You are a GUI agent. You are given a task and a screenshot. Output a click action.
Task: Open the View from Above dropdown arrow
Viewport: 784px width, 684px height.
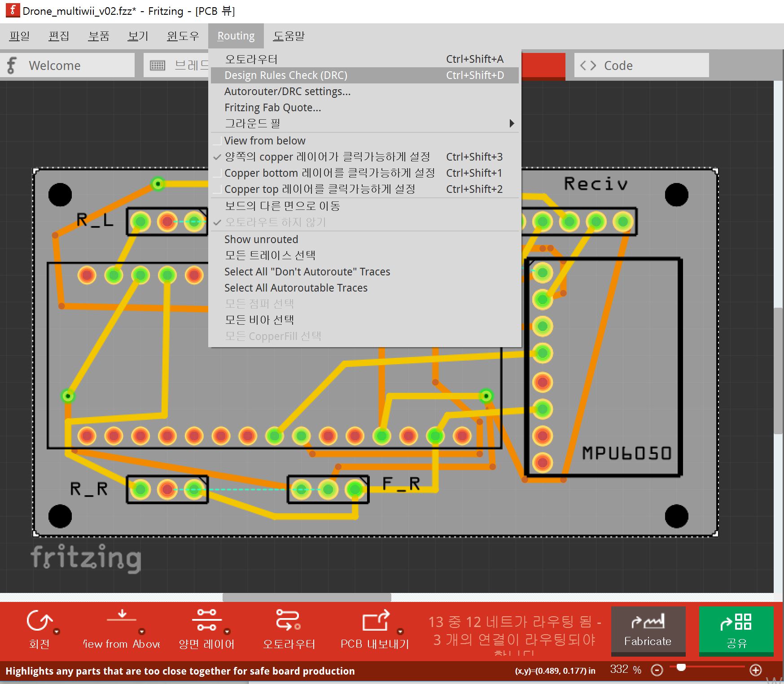pyautogui.click(x=142, y=632)
